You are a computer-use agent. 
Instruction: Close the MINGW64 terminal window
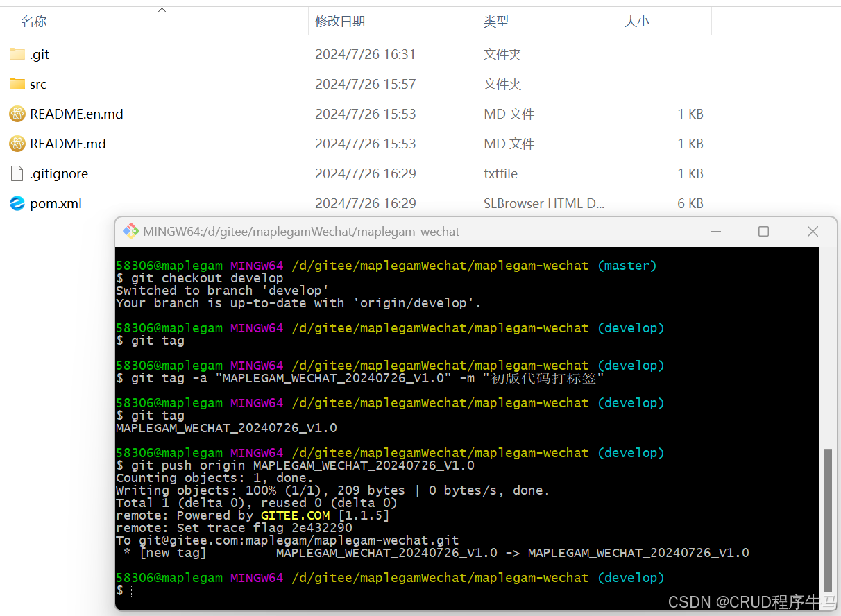(813, 232)
